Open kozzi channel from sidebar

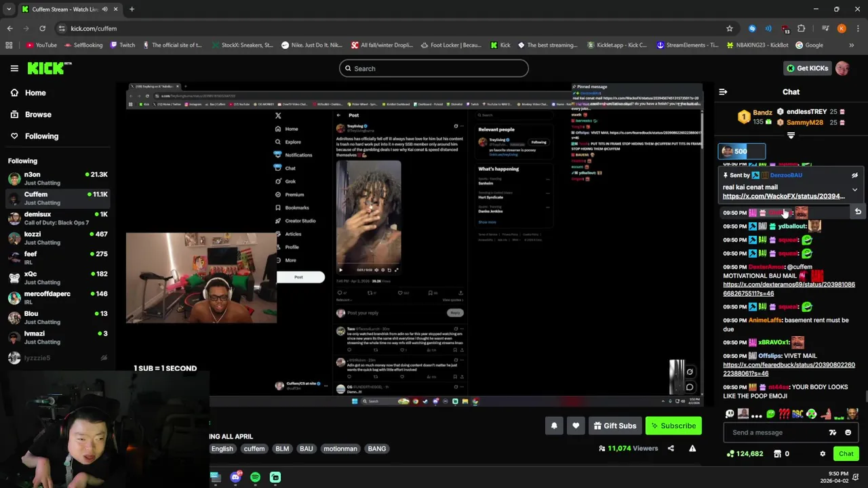(x=58, y=238)
